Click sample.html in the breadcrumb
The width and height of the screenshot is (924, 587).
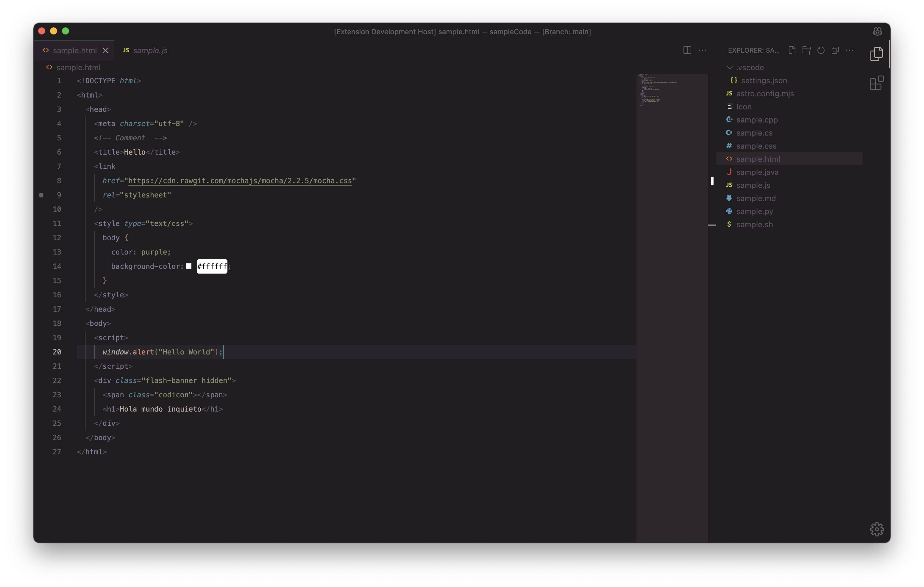[78, 68]
